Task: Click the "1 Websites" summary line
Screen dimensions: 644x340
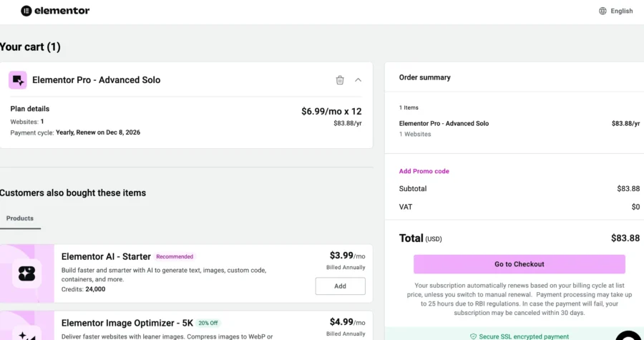Action: 415,135
